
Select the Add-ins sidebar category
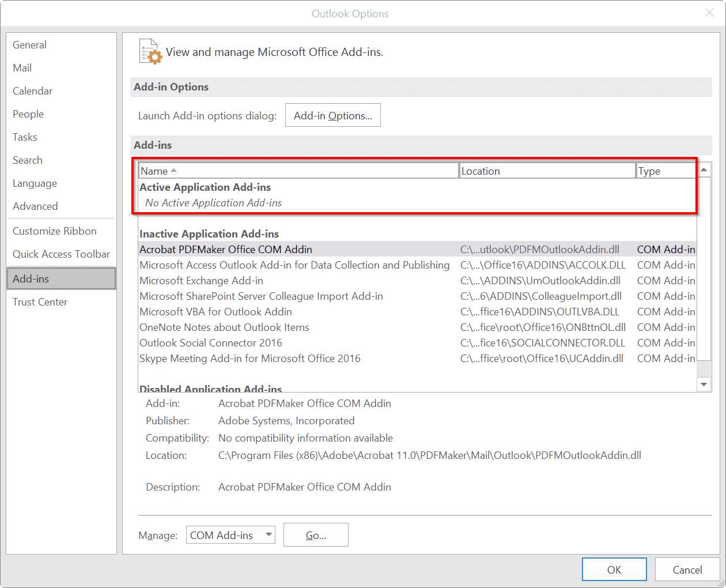61,278
